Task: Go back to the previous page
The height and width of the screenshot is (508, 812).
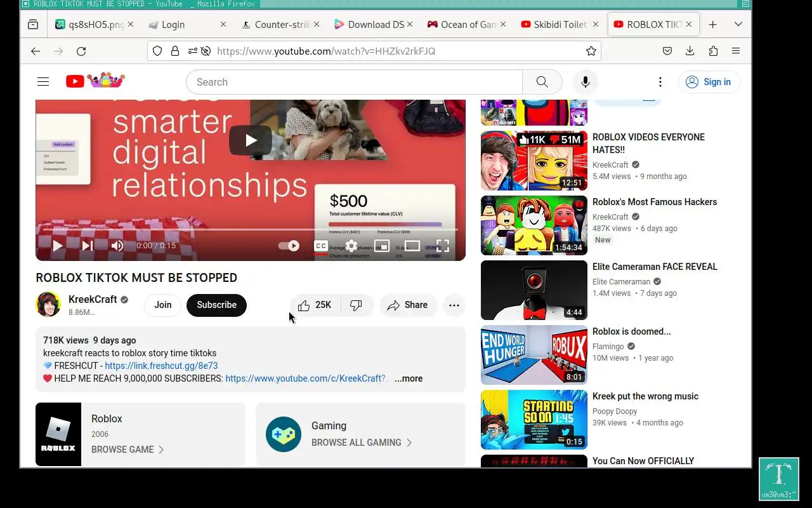Action: click(x=36, y=51)
